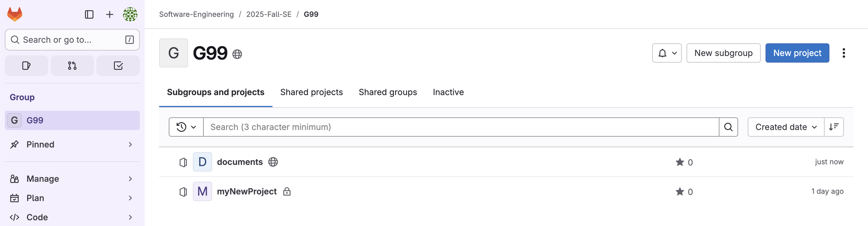
Task: Click the search magnifier button
Action: 728,127
